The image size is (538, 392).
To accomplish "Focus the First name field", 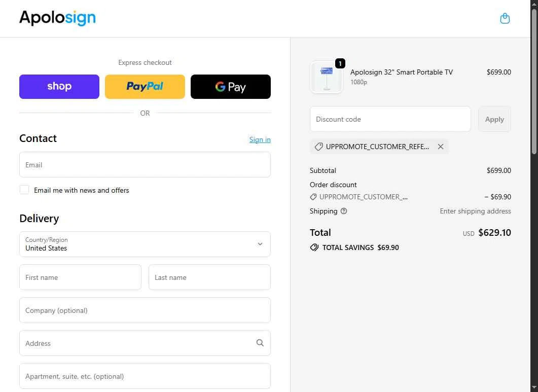I will [80, 277].
